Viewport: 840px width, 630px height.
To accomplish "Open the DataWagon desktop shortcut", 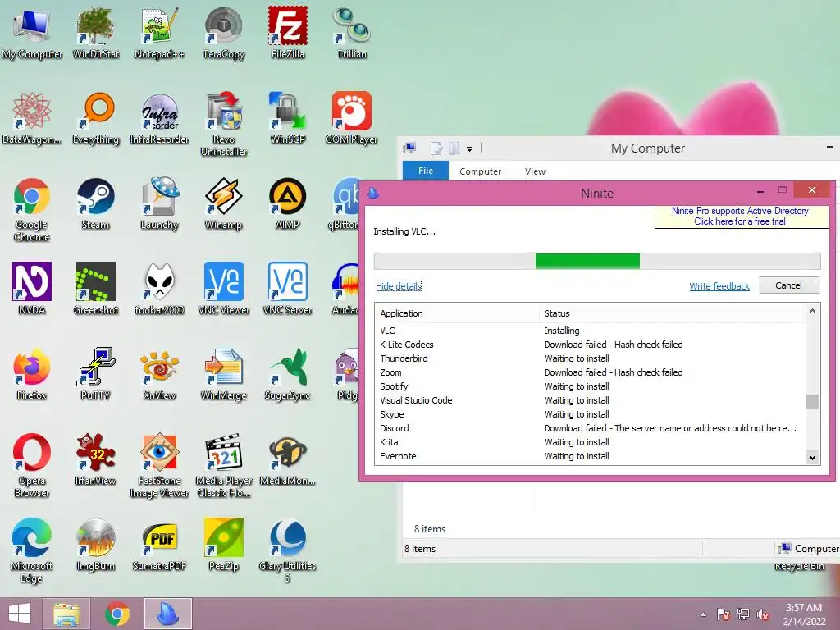I will (32, 118).
